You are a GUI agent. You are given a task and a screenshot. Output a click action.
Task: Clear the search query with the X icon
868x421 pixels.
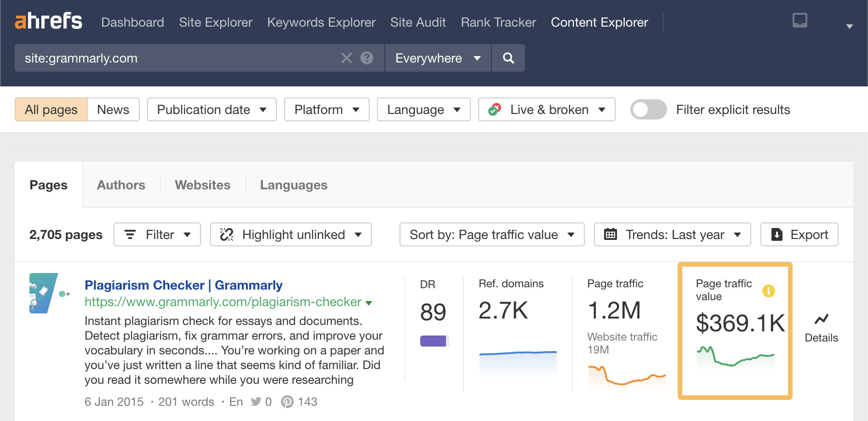tap(346, 58)
